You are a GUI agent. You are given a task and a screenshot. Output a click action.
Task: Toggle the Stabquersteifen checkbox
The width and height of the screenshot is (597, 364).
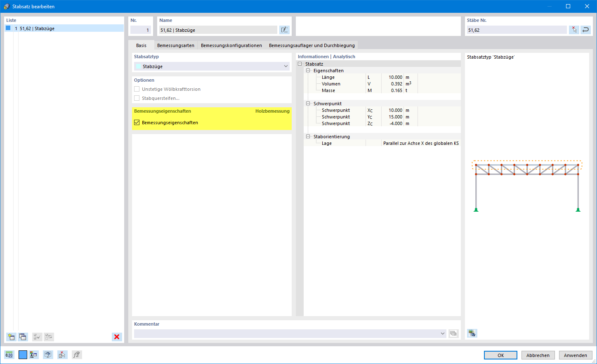point(137,98)
